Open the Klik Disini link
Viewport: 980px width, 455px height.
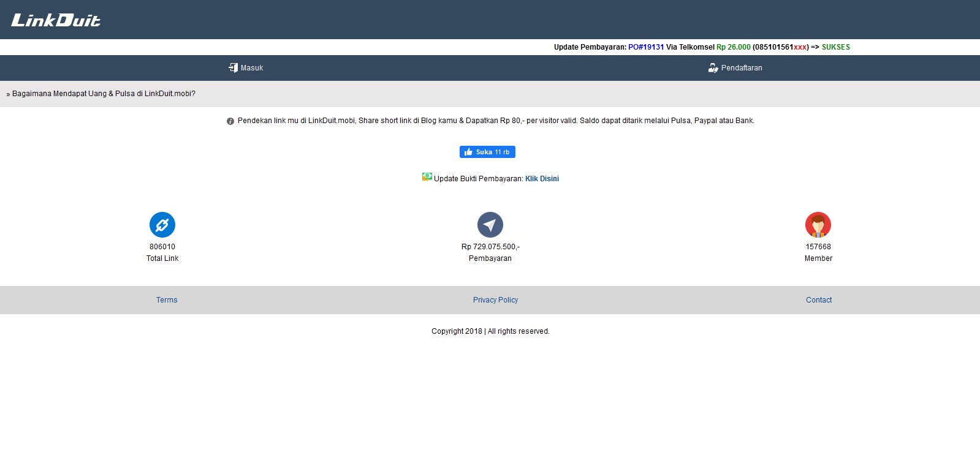click(542, 179)
